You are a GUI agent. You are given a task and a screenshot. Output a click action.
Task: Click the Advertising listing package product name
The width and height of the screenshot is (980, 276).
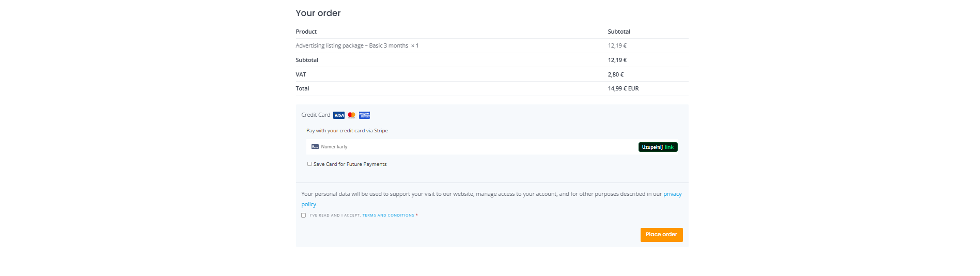click(x=351, y=45)
